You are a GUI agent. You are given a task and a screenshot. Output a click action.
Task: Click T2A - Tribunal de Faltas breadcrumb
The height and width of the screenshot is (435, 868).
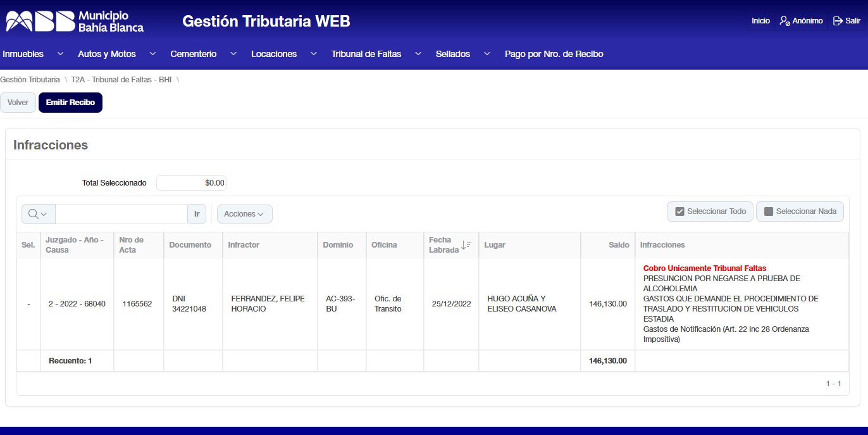click(121, 80)
